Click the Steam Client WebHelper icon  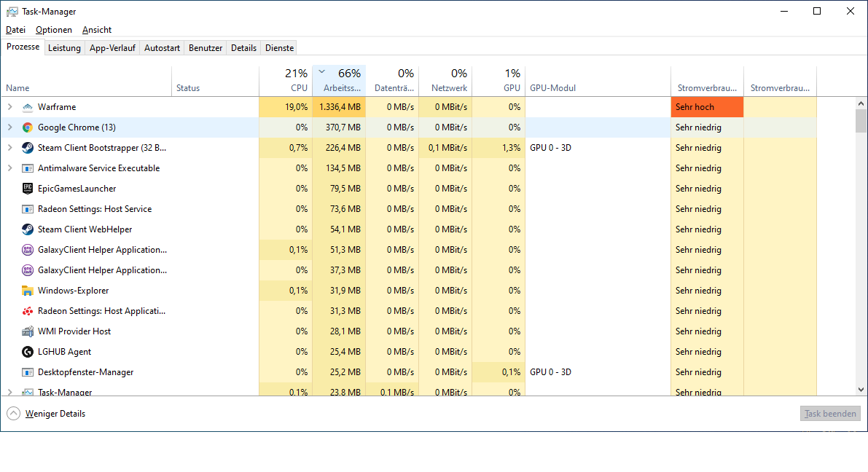coord(27,229)
